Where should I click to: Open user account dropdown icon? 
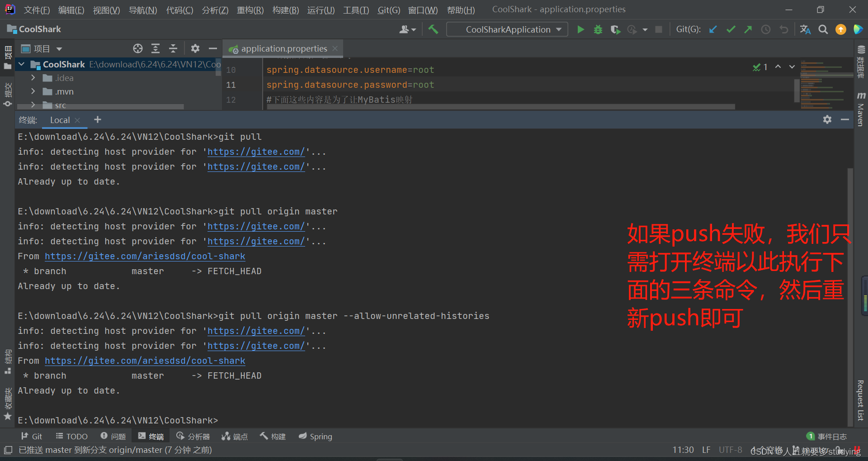[407, 29]
